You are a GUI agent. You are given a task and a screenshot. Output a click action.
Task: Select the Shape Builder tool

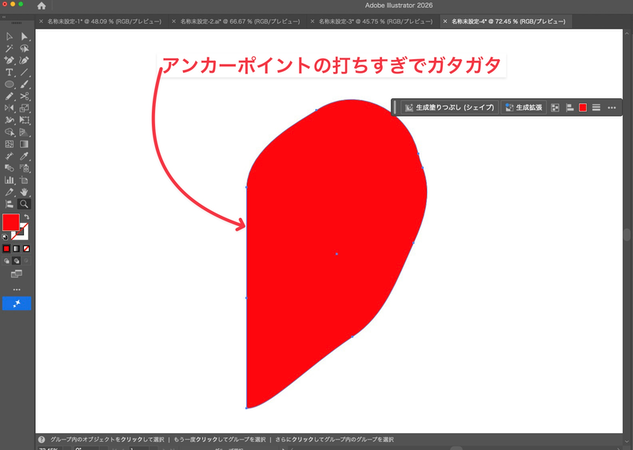tap(9, 132)
